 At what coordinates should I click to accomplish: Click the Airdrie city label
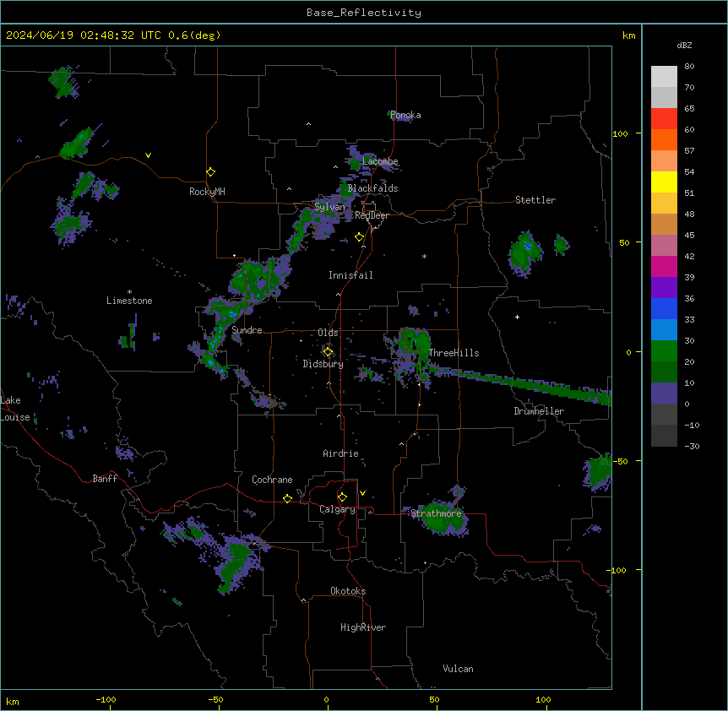[x=341, y=453]
